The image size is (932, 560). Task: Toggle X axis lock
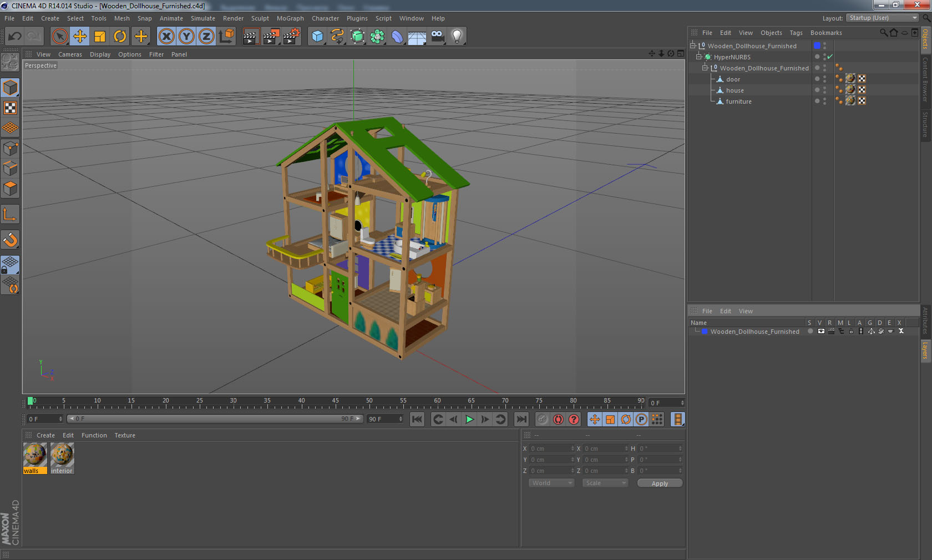tap(166, 37)
